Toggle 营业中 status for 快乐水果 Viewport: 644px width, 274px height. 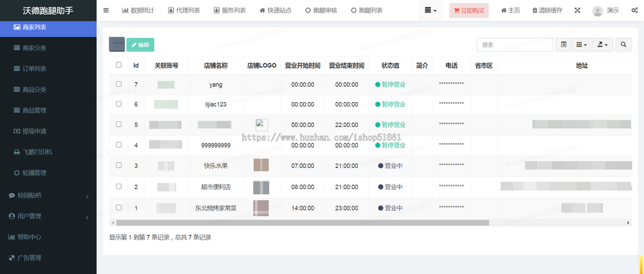point(390,165)
